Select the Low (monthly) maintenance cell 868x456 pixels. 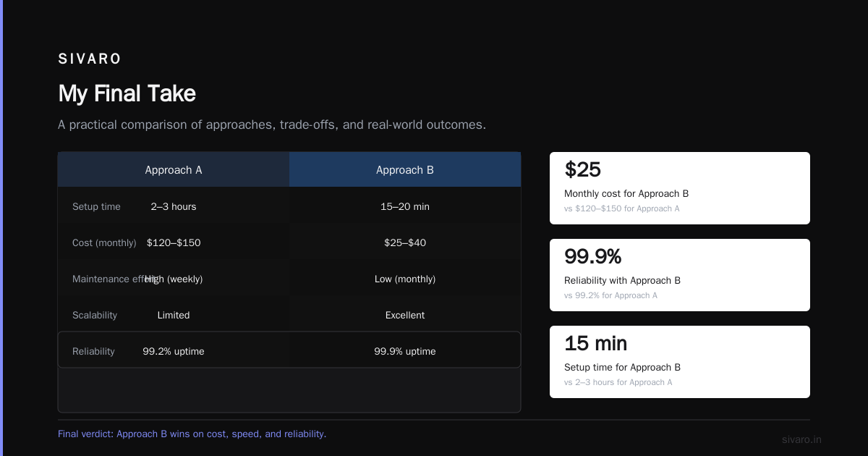405,279
